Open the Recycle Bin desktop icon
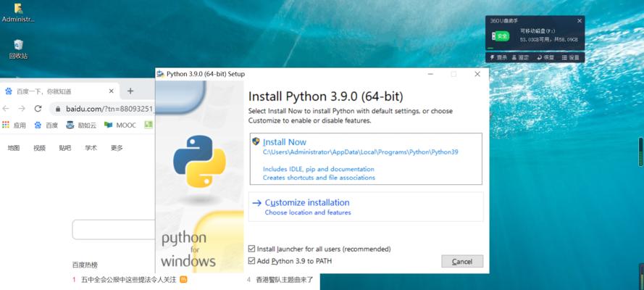Screen dimensions: 644x290 (x=18, y=46)
